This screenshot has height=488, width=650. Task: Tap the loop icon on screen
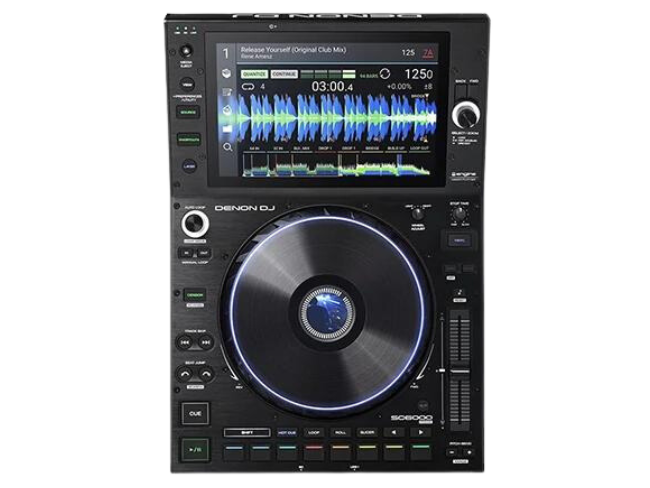(x=248, y=87)
